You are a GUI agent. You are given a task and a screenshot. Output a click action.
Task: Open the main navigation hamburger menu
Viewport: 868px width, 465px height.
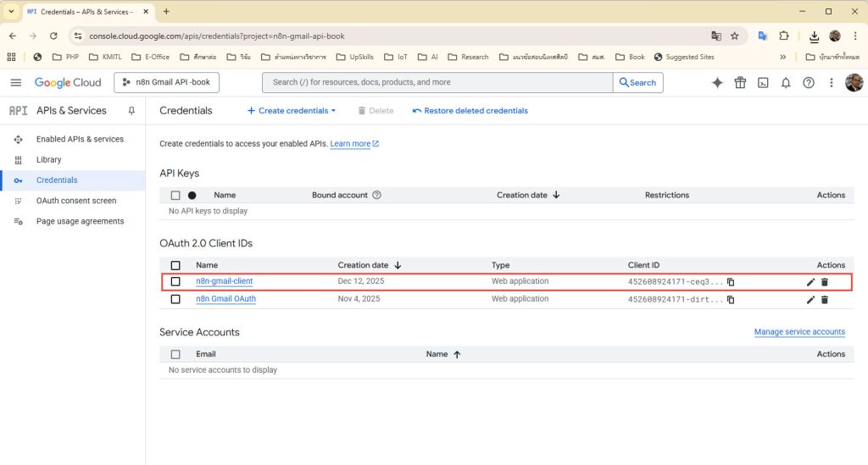click(x=15, y=82)
